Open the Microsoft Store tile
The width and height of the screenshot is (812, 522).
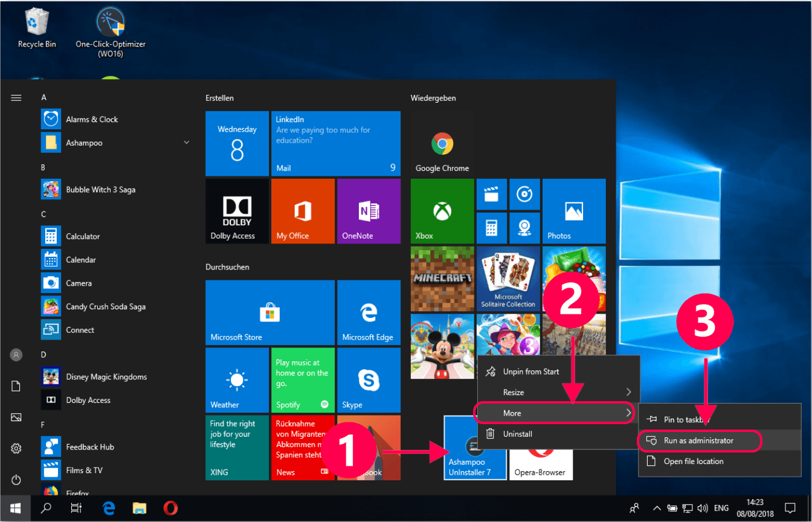(270, 312)
